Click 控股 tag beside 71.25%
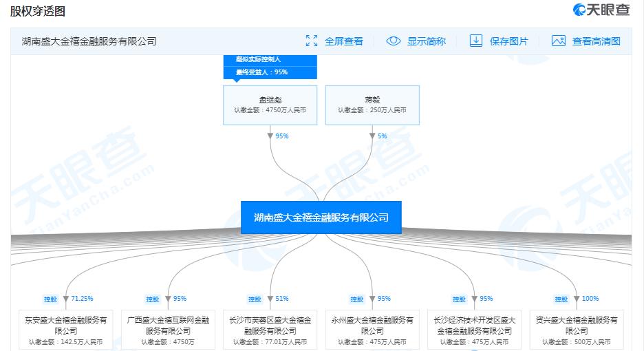The image size is (644, 351). point(50,299)
